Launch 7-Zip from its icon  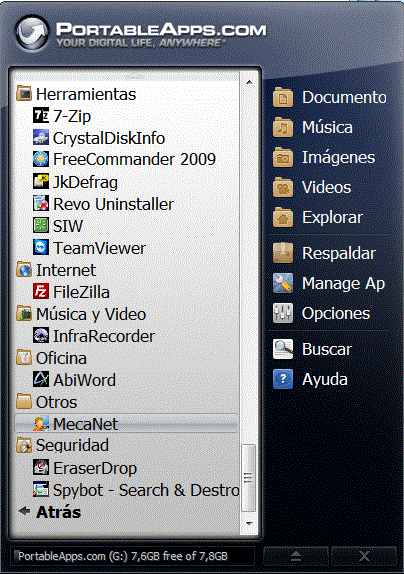41,116
